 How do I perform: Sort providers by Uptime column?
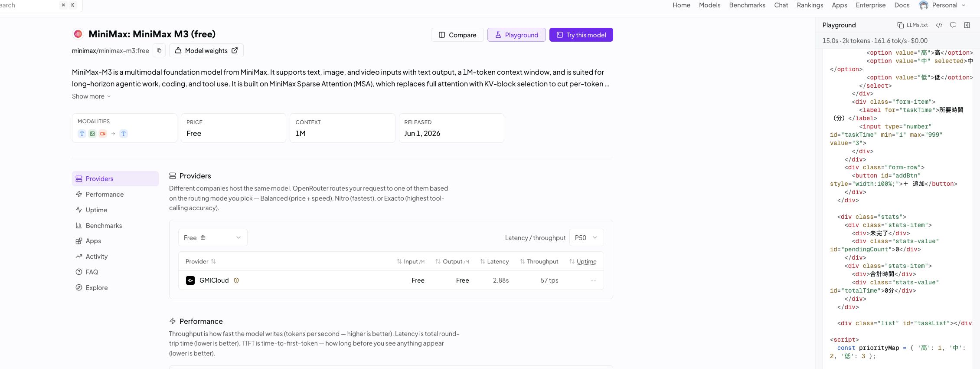tap(583, 261)
